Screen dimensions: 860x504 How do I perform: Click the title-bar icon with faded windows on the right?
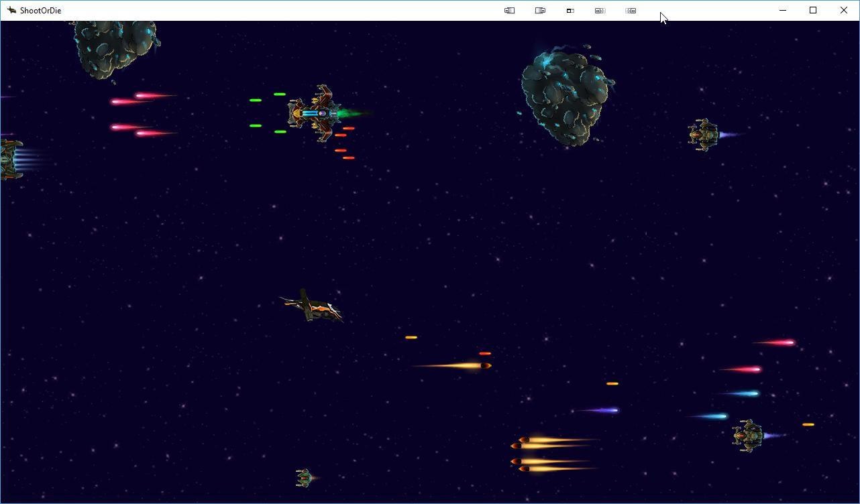600,11
